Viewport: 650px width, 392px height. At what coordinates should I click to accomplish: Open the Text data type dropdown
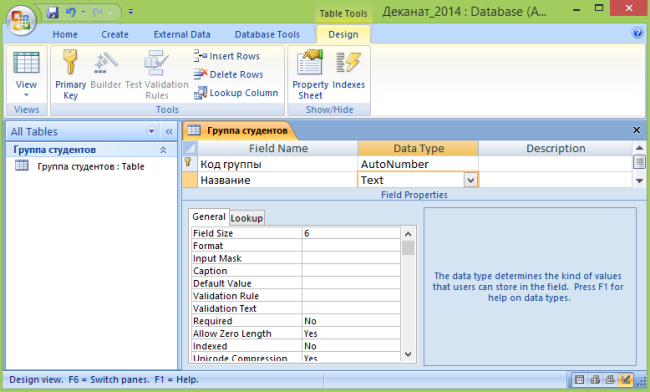(471, 180)
